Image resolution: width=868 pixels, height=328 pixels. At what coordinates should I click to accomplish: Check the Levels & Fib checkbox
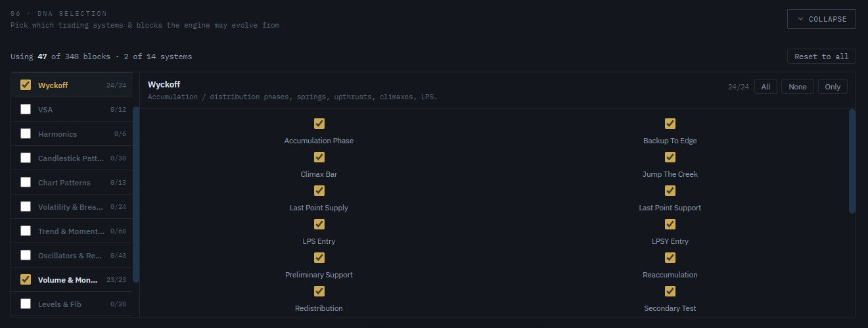pos(26,304)
